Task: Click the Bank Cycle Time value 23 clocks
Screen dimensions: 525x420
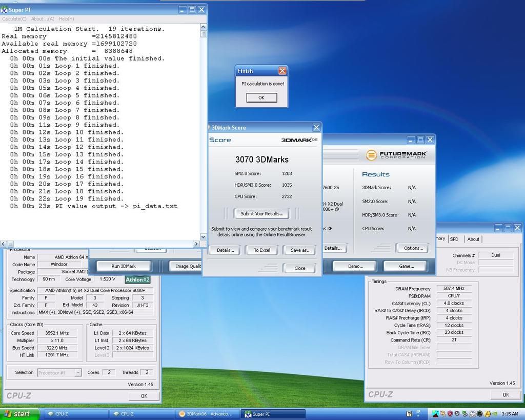Action: point(454,332)
